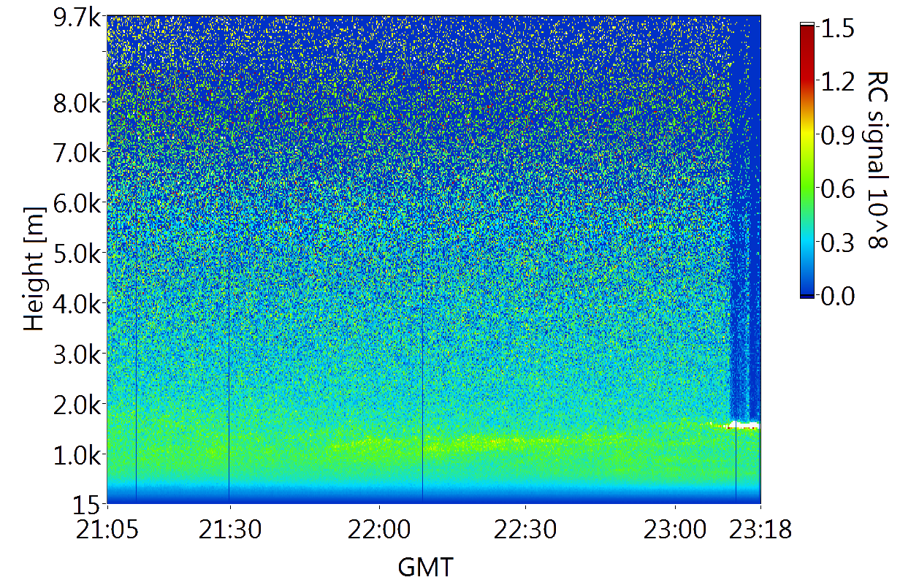Click the GMT axis title
Screen dimensions: 900x588
click(425, 566)
